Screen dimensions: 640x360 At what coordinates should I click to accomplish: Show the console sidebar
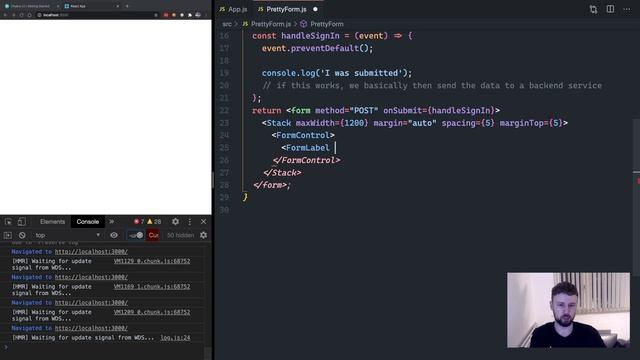8,235
